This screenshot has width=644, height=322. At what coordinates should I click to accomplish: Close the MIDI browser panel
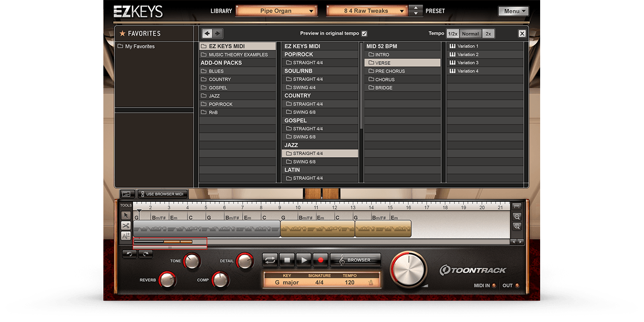[x=522, y=33]
